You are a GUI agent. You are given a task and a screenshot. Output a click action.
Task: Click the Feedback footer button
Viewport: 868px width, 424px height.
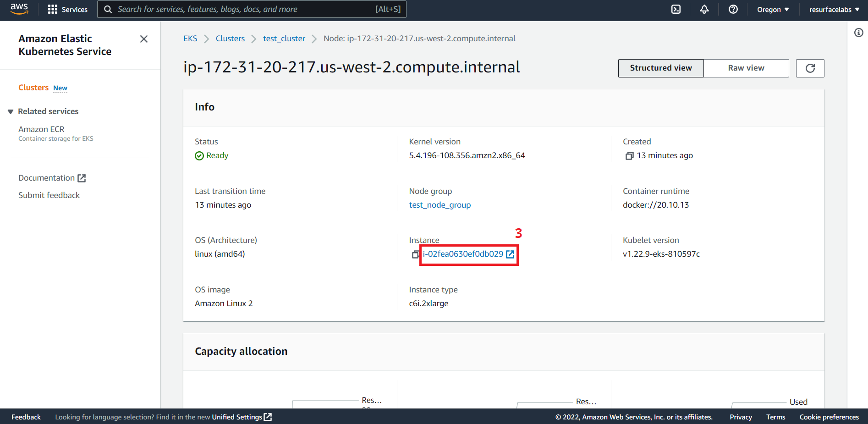tap(26, 417)
